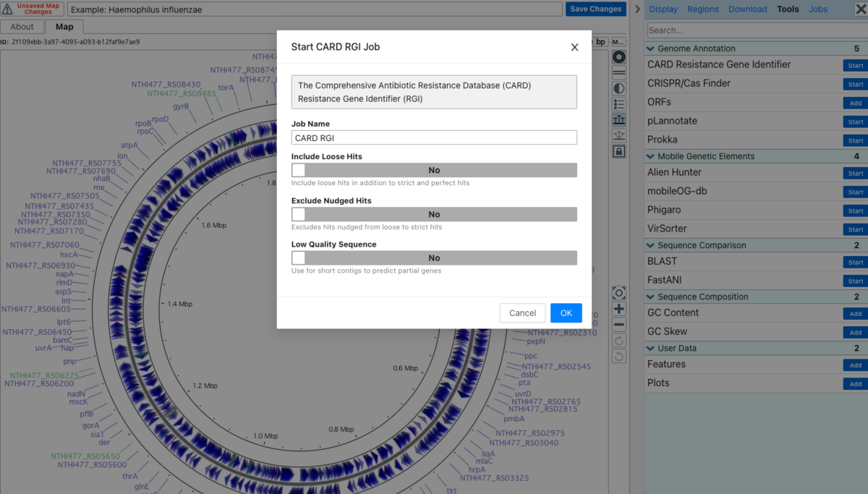Start CRISPR/Cas Finder tool
Screen dimensions: 868x494
click(x=856, y=84)
